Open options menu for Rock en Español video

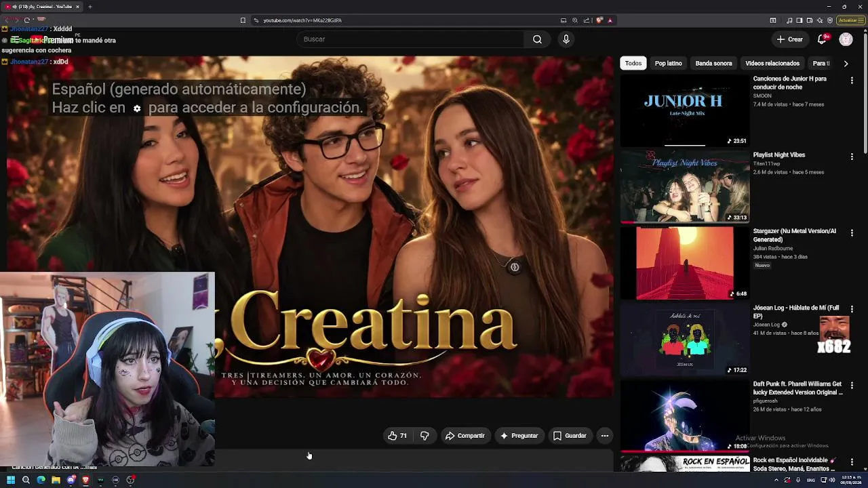click(x=852, y=462)
